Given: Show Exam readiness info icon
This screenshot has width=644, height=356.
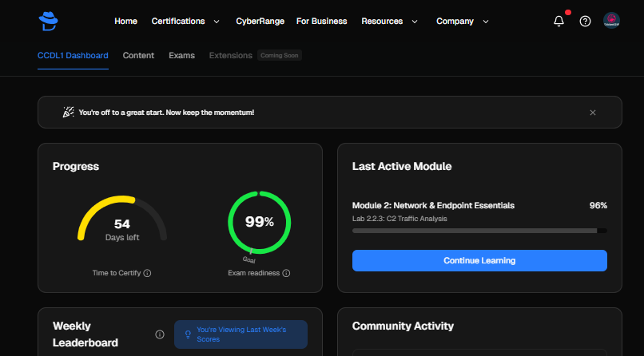Looking at the screenshot, I should (x=286, y=273).
